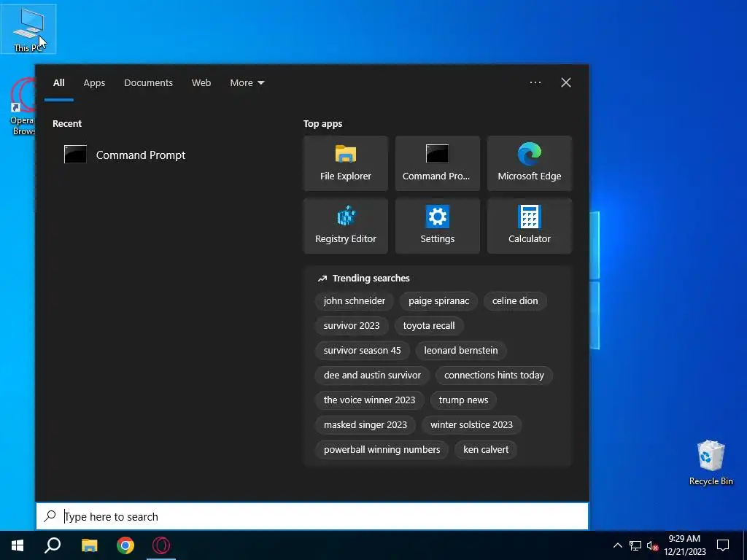Open File Explorer from the taskbar
The image size is (747, 560).
click(89, 545)
